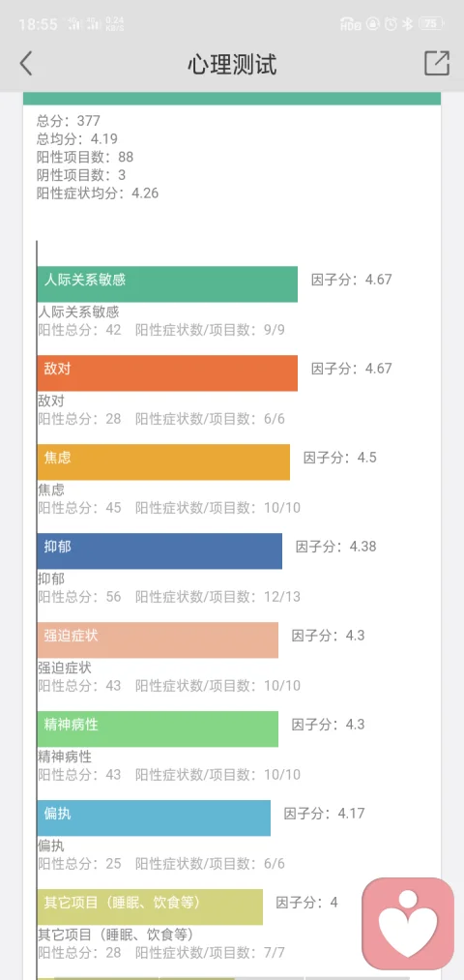
Task: Tap the battery level indicator
Action: [x=431, y=24]
